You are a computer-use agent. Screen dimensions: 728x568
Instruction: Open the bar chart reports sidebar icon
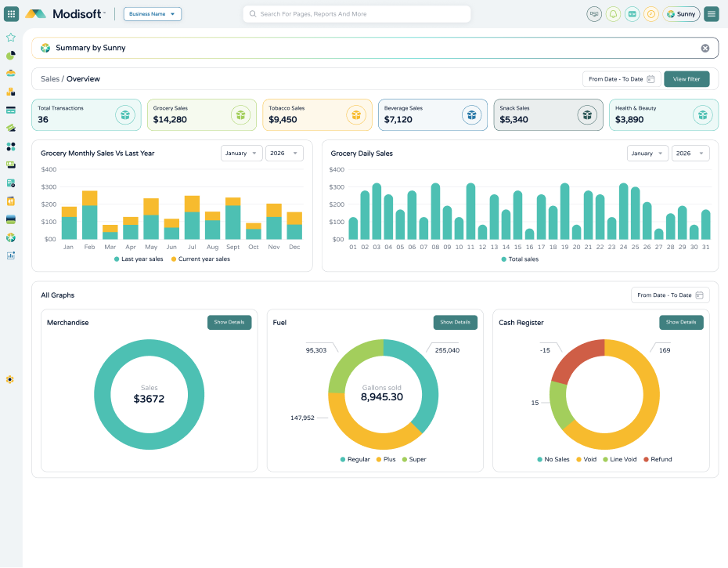click(x=11, y=255)
